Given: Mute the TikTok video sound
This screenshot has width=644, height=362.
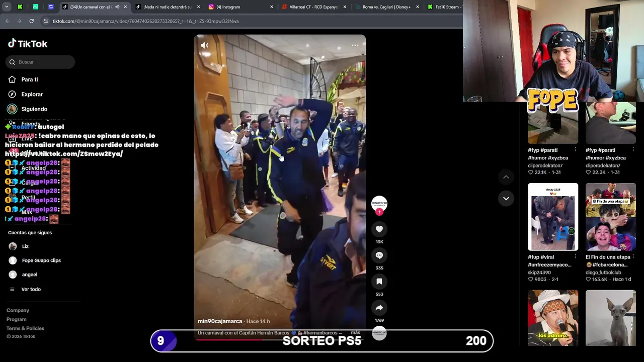Looking at the screenshot, I should point(205,45).
